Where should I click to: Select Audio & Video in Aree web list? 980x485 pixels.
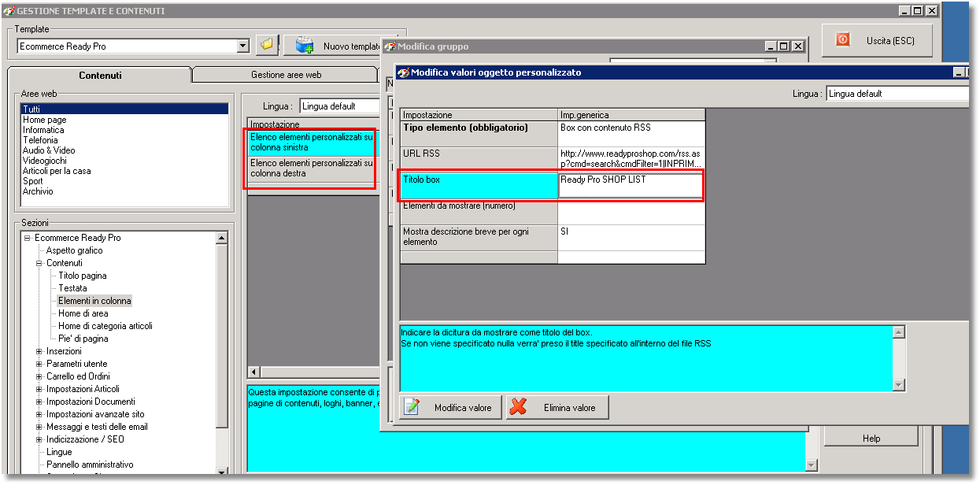(49, 150)
